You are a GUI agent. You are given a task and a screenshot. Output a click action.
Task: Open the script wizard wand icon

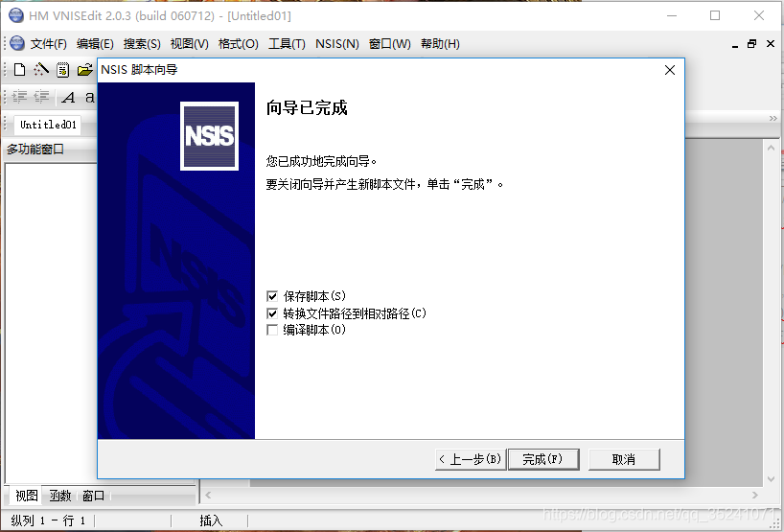click(41, 70)
